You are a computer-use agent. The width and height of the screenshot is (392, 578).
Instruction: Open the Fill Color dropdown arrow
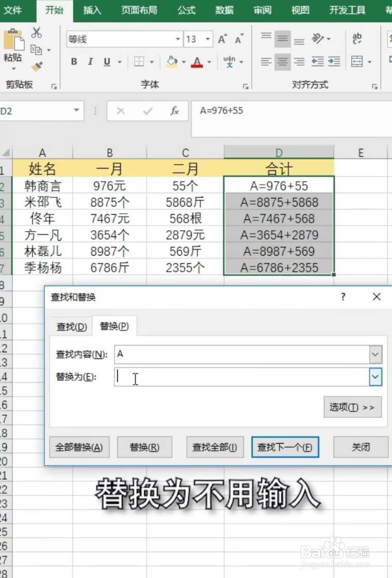184,62
